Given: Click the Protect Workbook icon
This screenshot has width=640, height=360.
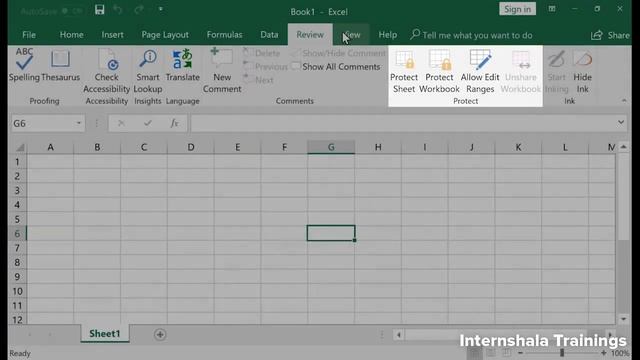Looking at the screenshot, I should coord(440,60).
